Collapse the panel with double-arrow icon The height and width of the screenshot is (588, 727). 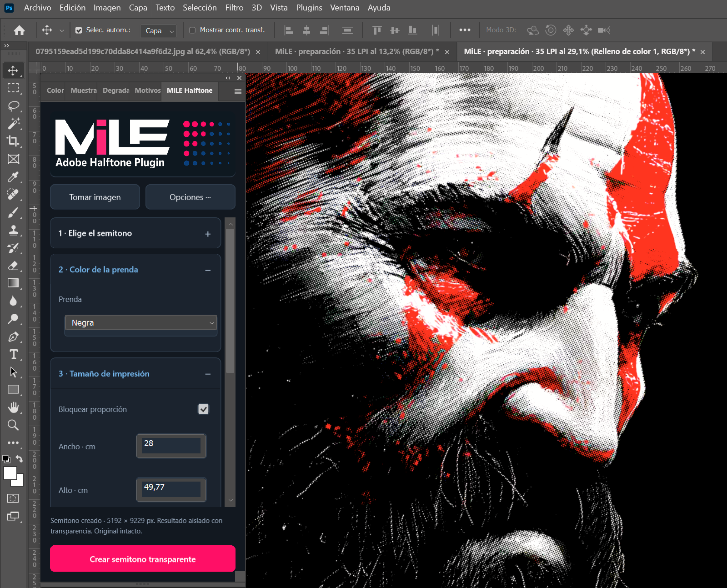click(228, 78)
